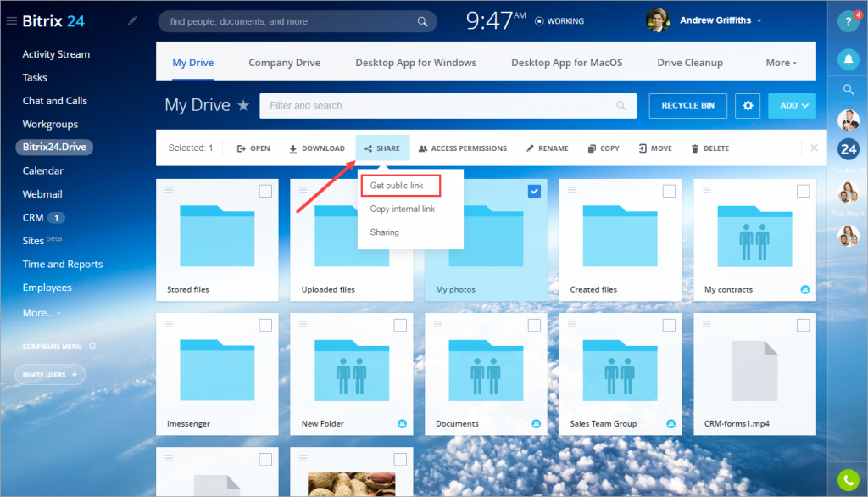Image resolution: width=868 pixels, height=497 pixels.
Task: Close the selection action bar with X
Action: [x=814, y=148]
